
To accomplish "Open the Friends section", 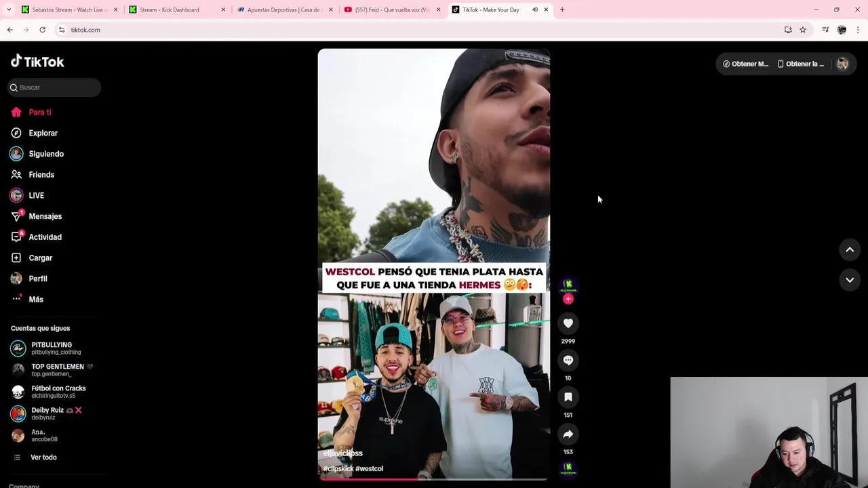I will click(41, 175).
